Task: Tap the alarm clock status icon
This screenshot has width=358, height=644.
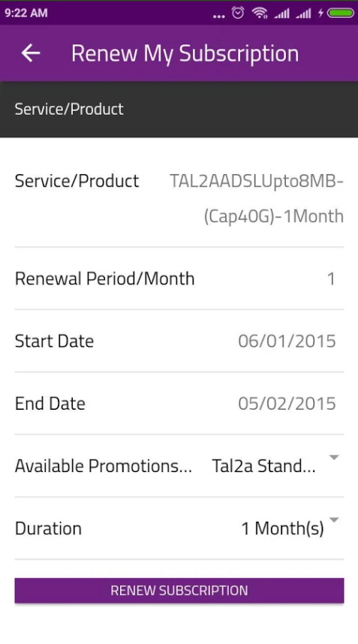Action: pos(238,14)
